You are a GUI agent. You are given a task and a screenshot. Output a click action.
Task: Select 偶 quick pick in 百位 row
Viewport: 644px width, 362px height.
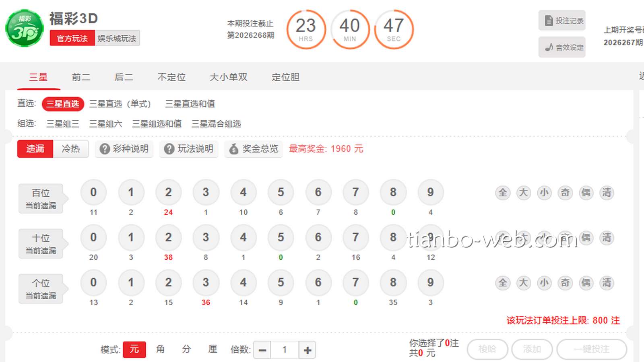tap(586, 193)
